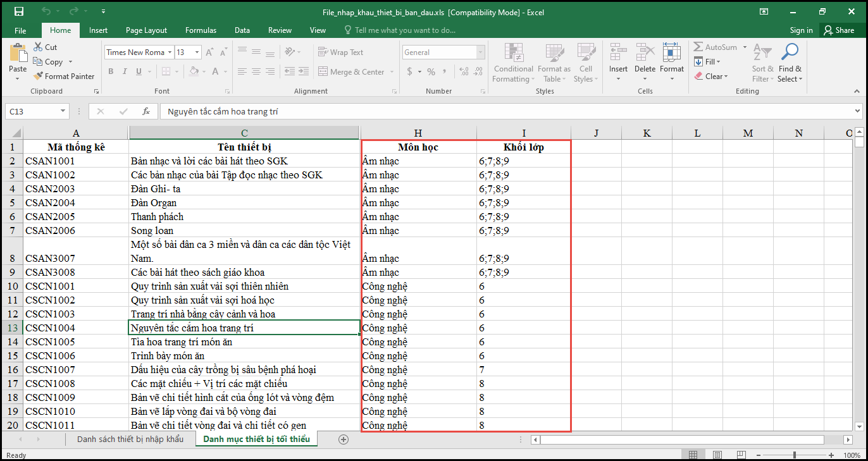Click the Sort & Filter icon
868x461 pixels.
tap(762, 52)
